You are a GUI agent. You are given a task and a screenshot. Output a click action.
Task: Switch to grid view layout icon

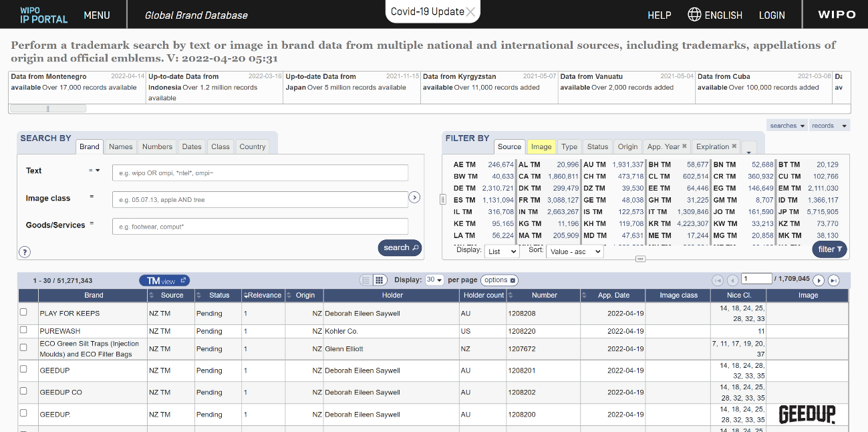pos(380,280)
